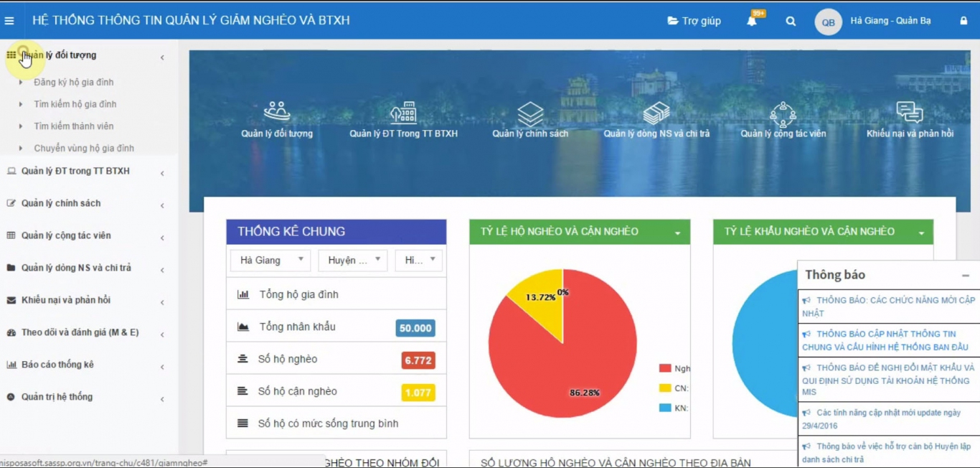Click yellow CN legend swatch
Screen dimensions: 980x468
pyautogui.click(x=665, y=388)
